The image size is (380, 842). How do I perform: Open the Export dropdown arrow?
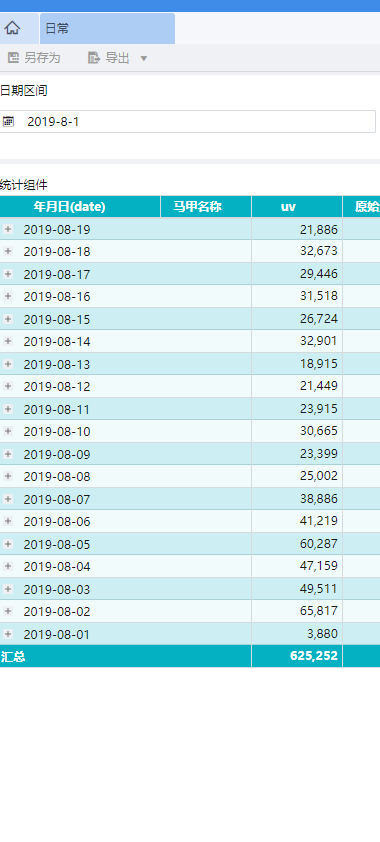[143, 59]
